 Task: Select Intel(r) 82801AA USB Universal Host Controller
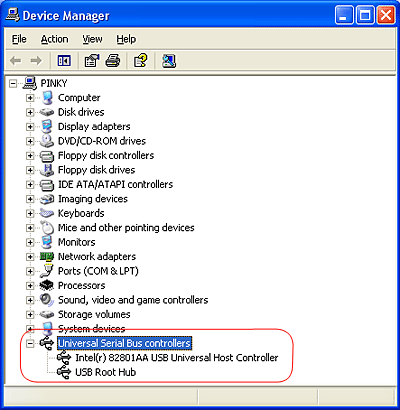pyautogui.click(x=177, y=358)
